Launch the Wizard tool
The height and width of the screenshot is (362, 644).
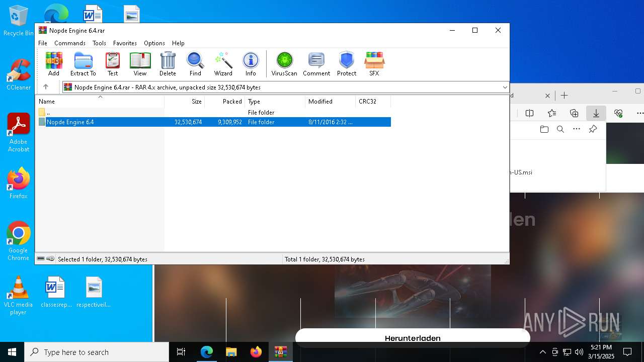point(223,64)
